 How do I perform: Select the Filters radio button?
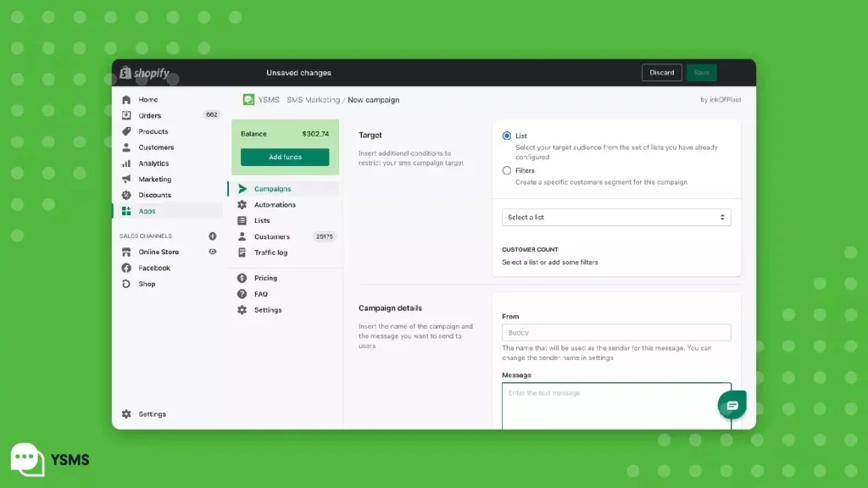507,170
